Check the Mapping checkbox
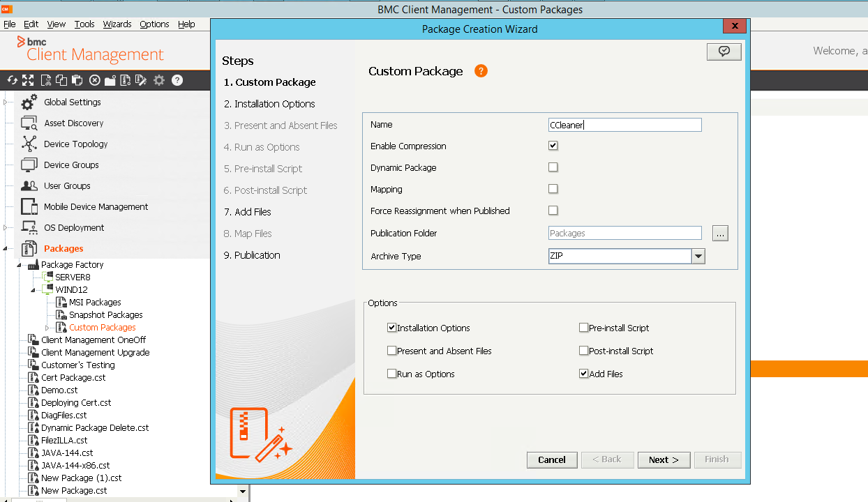This screenshot has width=868, height=502. [x=553, y=189]
